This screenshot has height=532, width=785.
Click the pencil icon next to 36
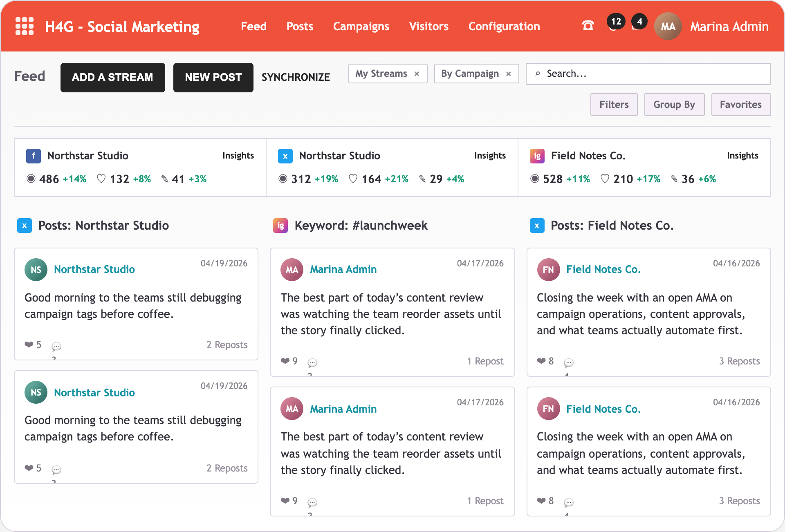coord(674,179)
